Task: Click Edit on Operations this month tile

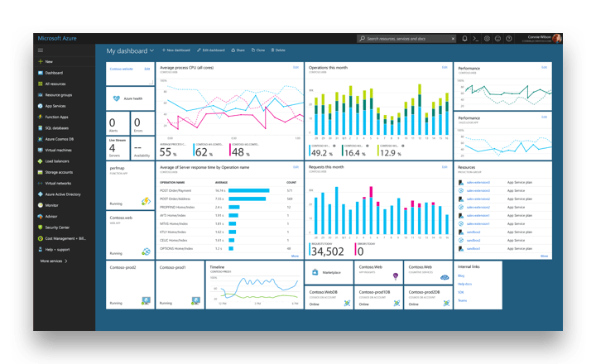Action: click(445, 67)
